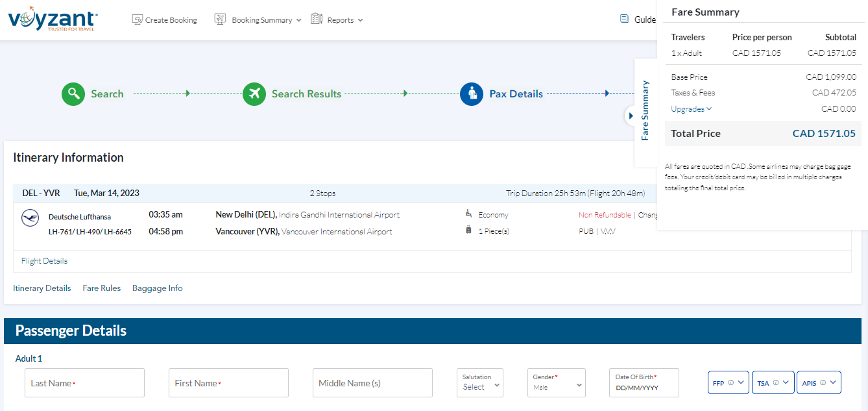Open the Reports menu
Screen dimensions: 868x411
(x=337, y=20)
